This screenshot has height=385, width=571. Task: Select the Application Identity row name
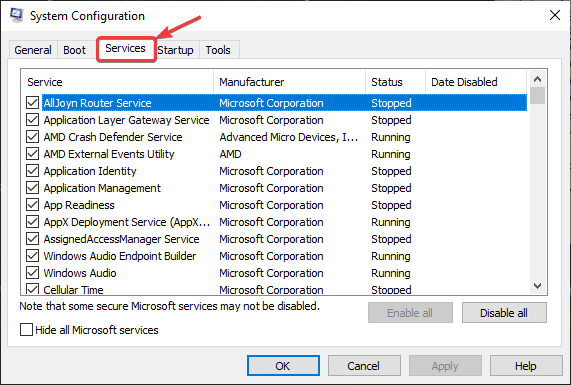[90, 171]
